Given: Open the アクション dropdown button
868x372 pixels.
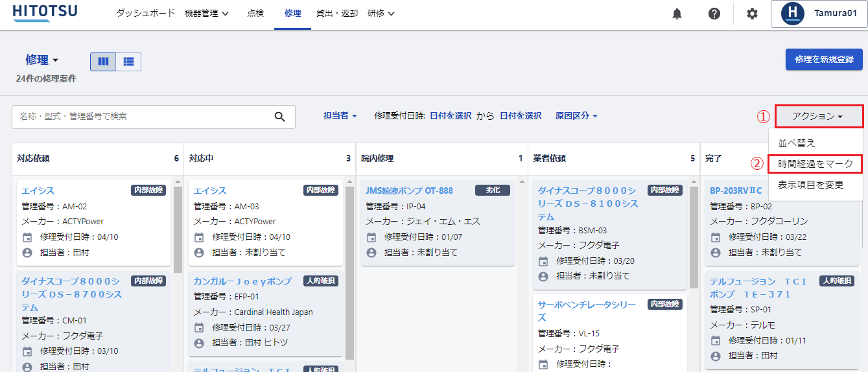Looking at the screenshot, I should 818,116.
